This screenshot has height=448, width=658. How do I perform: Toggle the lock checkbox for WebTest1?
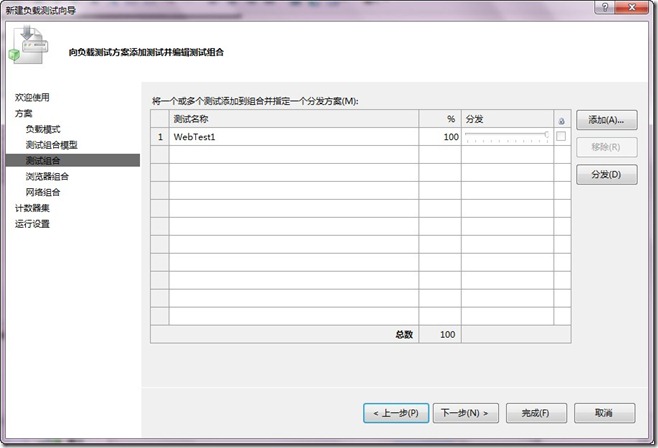(561, 136)
